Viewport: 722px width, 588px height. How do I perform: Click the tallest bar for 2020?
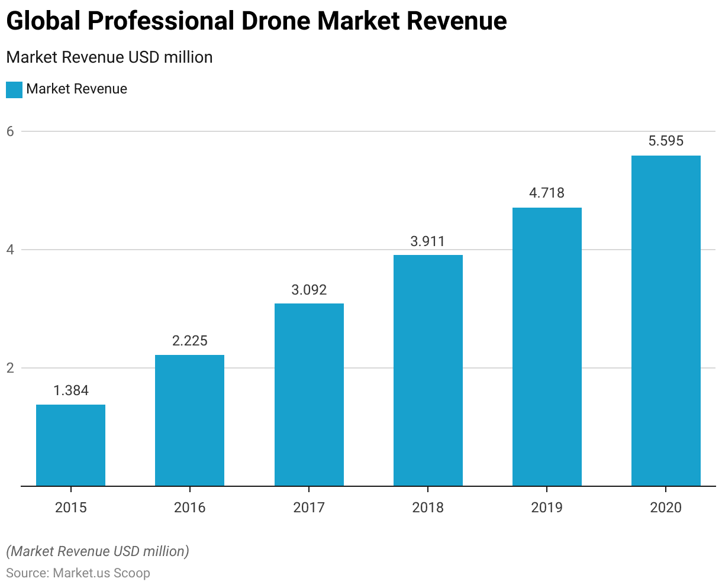coord(666,321)
